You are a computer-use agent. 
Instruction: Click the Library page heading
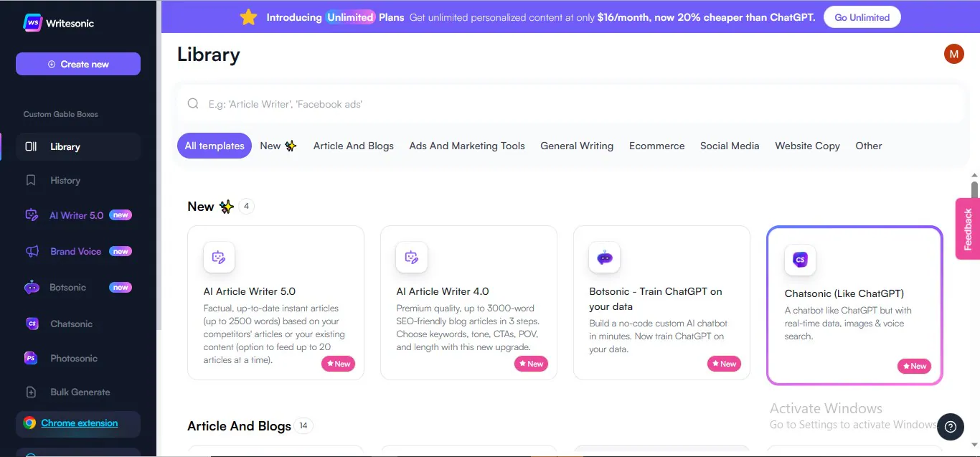[209, 55]
